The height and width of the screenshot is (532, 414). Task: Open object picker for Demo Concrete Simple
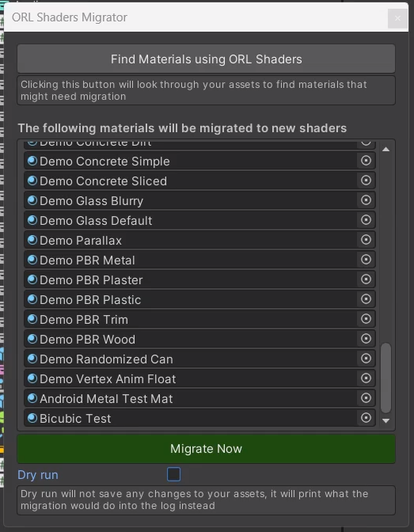tap(366, 161)
